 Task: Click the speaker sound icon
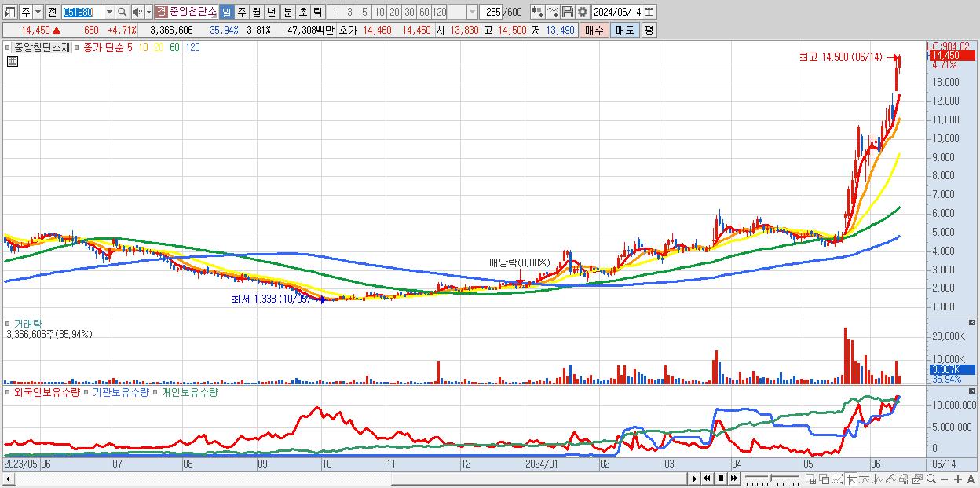tap(137, 12)
